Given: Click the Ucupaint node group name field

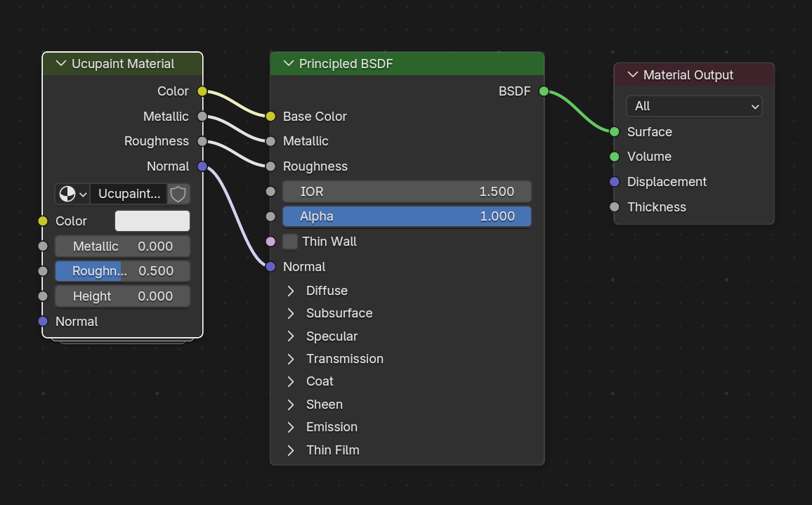Looking at the screenshot, I should click(x=129, y=194).
